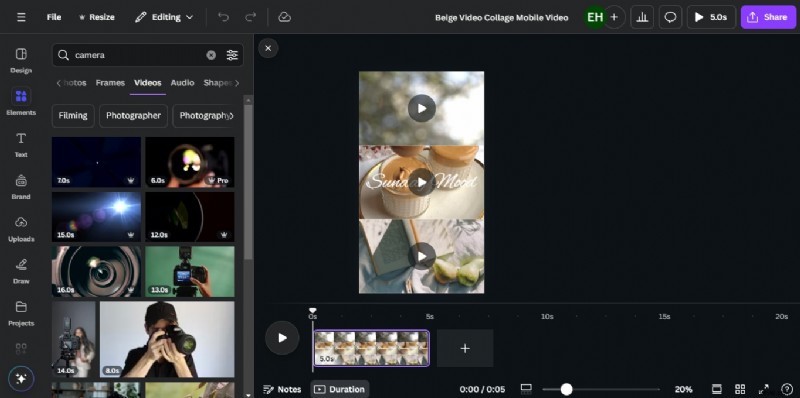Toggle page thumbnails view icon
This screenshot has height=398, width=800.
click(526, 389)
